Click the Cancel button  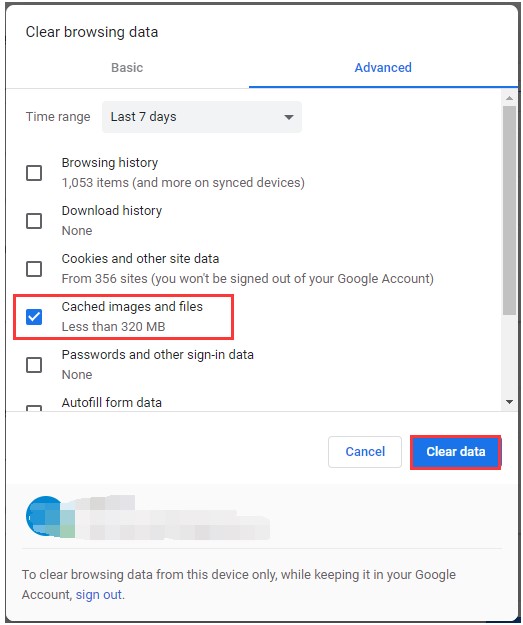coord(365,452)
